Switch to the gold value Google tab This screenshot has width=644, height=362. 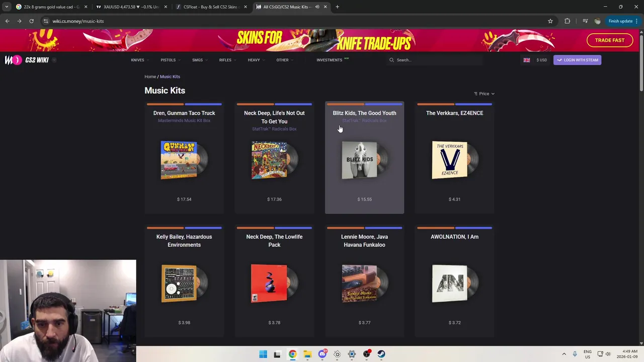click(x=48, y=7)
